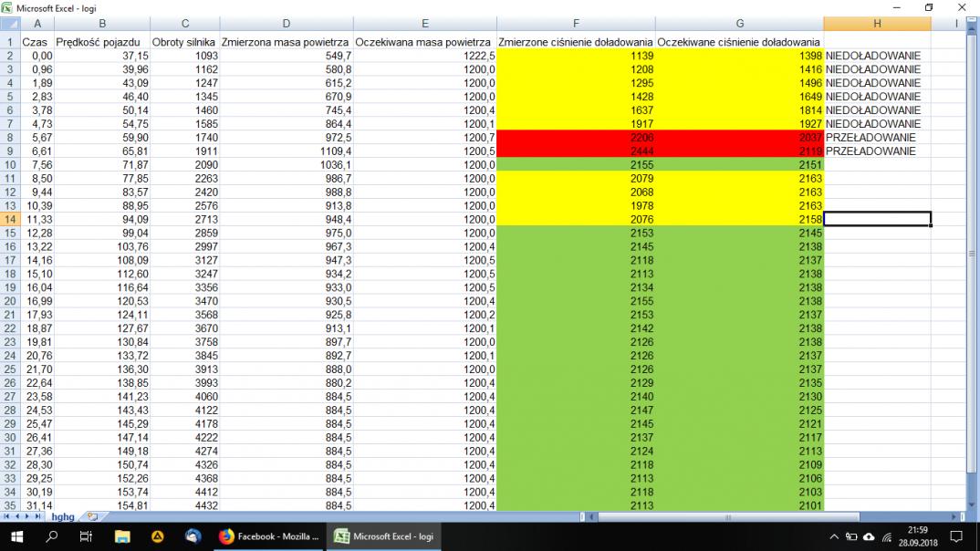The height and width of the screenshot is (551, 980).
Task: Select row 1 header
Action: (x=10, y=42)
